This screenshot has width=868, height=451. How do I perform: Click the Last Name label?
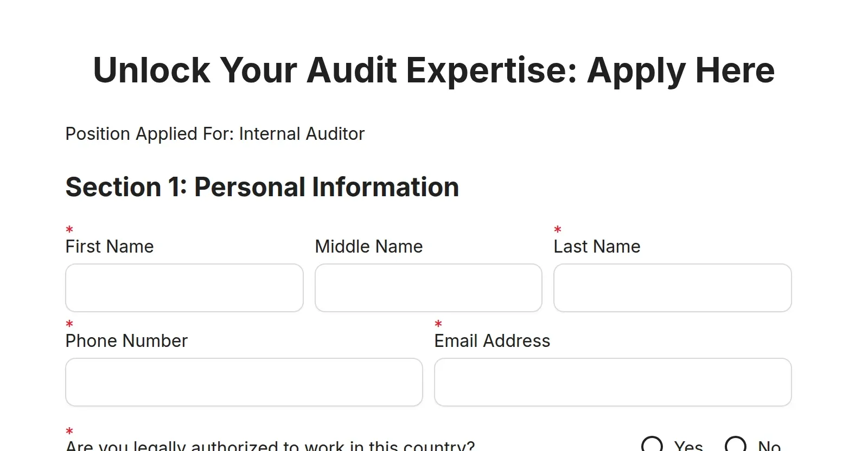[x=597, y=247]
